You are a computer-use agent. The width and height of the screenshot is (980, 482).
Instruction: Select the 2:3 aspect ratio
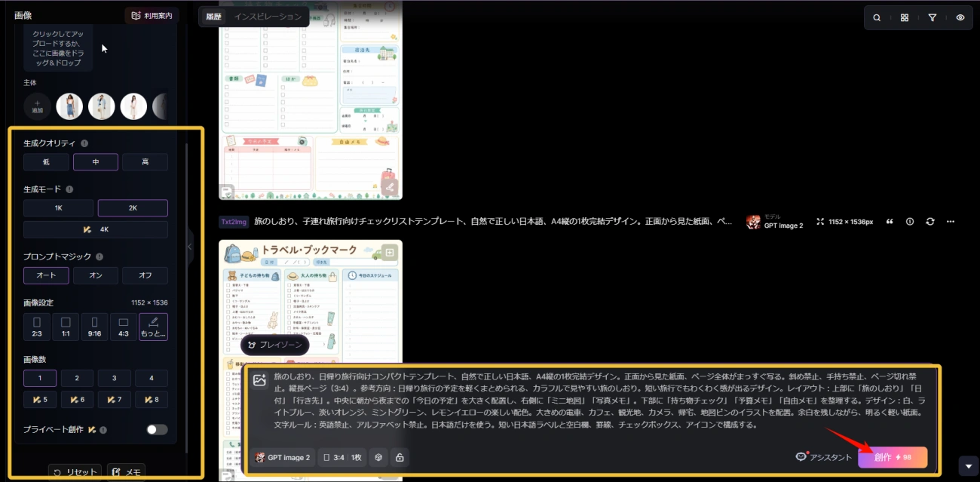coord(37,327)
